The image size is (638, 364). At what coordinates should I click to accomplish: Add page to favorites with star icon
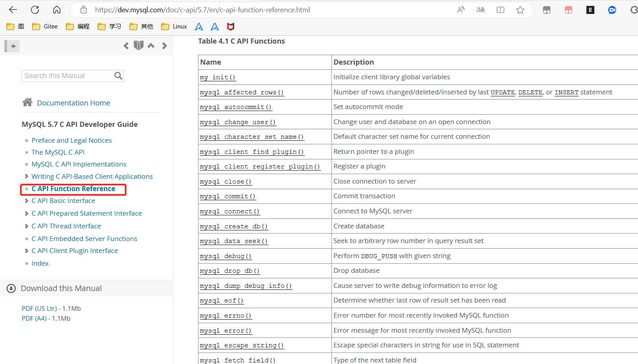(x=520, y=10)
